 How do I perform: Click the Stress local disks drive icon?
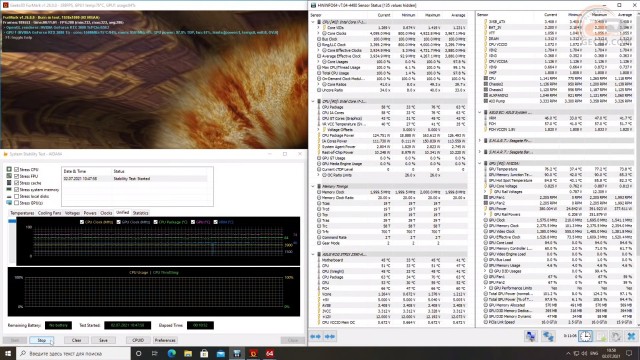[x=9, y=196]
